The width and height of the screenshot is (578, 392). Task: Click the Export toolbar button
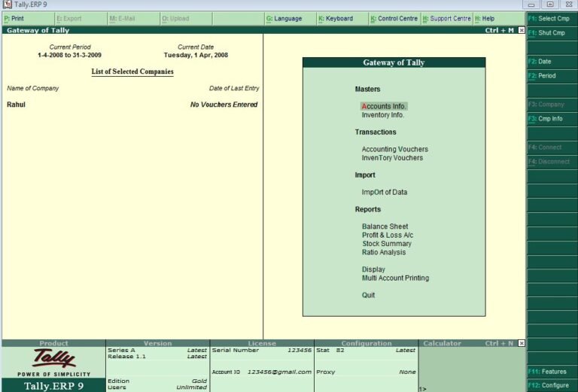[81, 18]
